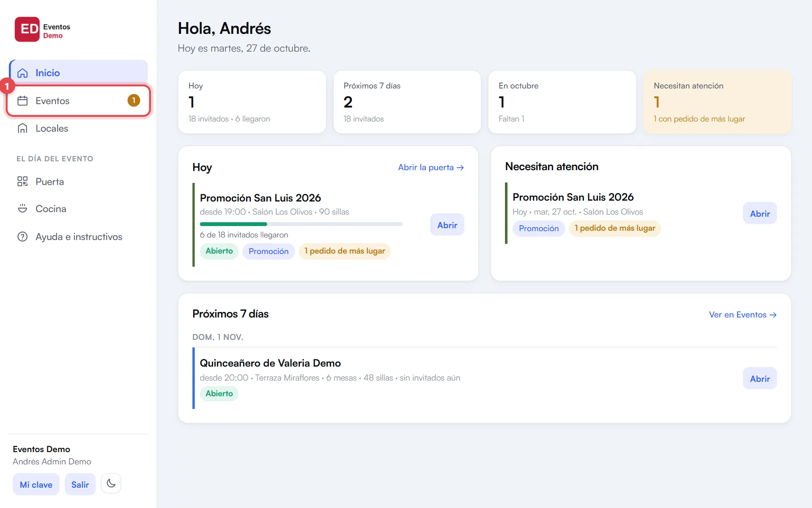This screenshot has width=812, height=508.
Task: Click the ED Eventos Demo logo
Action: (x=42, y=30)
